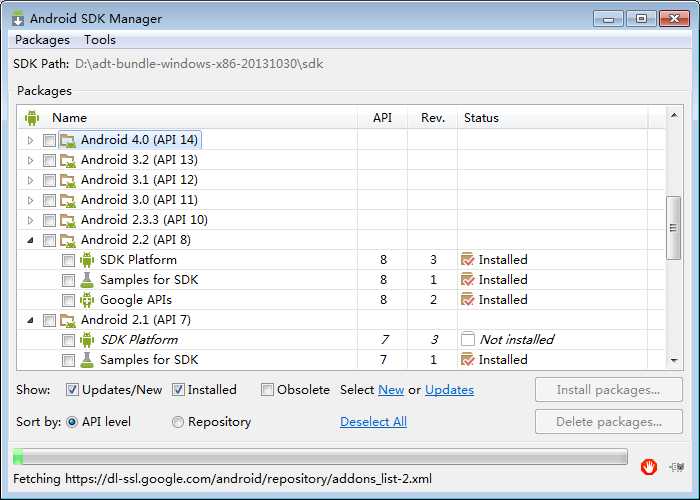The height and width of the screenshot is (500, 700).
Task: Click Android 3.1 (API 12) folder icon
Action: pyautogui.click(x=68, y=181)
